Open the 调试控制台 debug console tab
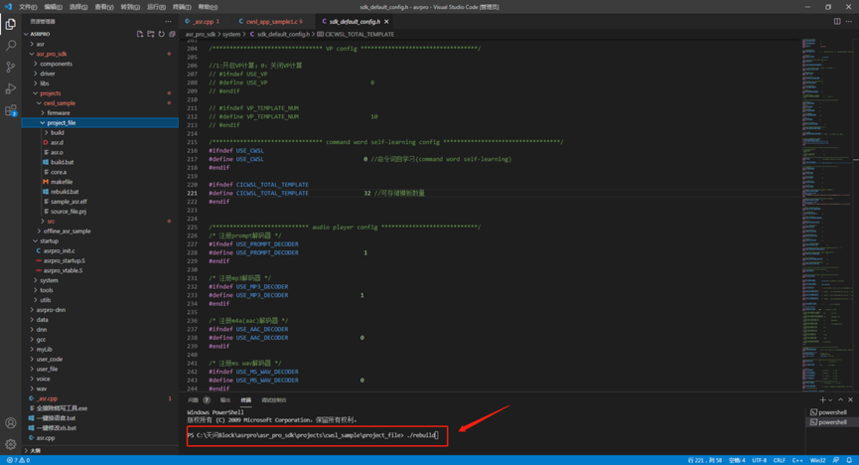Screen dimensions: 859x465 pyautogui.click(x=274, y=400)
